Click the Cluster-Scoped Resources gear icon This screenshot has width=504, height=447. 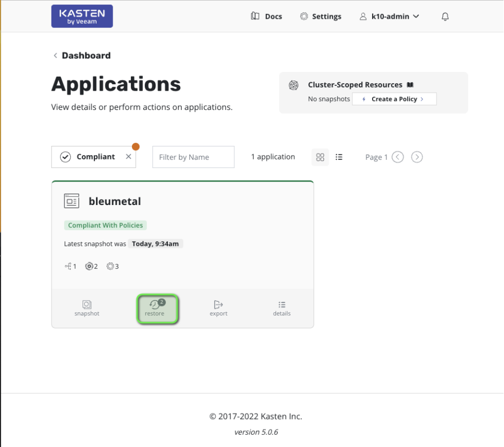point(293,85)
